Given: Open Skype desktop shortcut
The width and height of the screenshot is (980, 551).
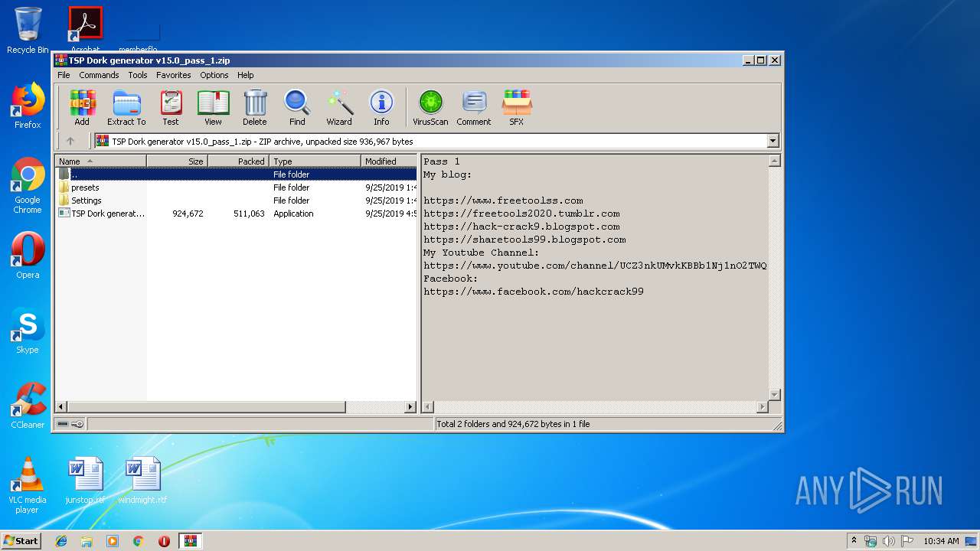Looking at the screenshot, I should pos(28,331).
